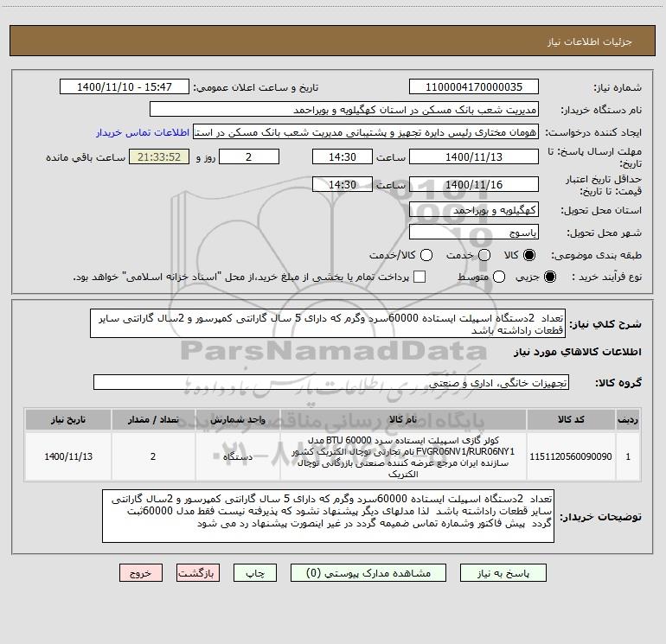Viewport: 666px width, 644px height.
Task: Click the پاسخ به نیاز button
Action: point(503,573)
